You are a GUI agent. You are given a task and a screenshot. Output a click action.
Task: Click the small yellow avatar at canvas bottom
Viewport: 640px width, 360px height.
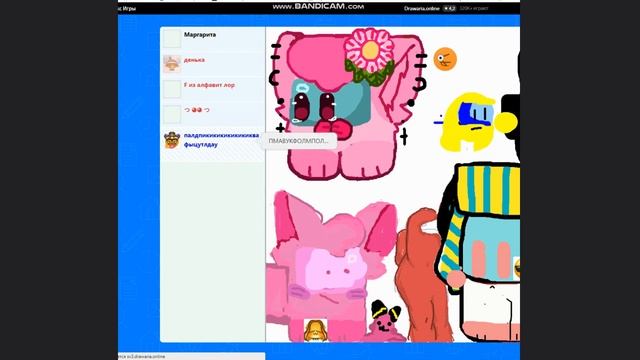pyautogui.click(x=316, y=330)
